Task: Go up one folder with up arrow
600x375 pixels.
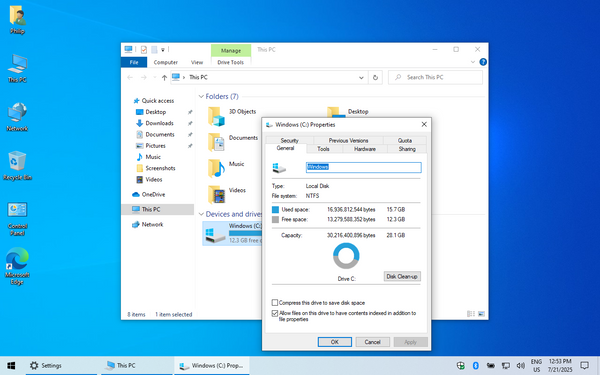Action: 164,78
